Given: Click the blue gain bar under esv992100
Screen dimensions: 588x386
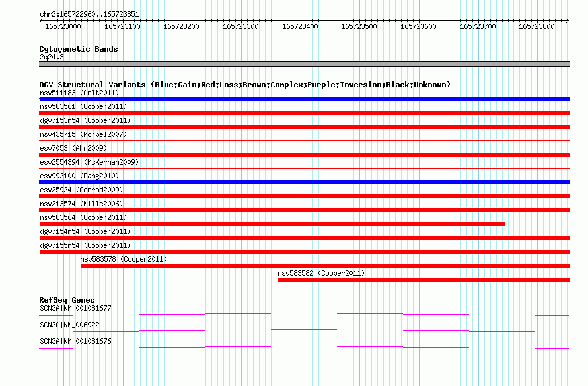Looking at the screenshot, I should [x=304, y=182].
